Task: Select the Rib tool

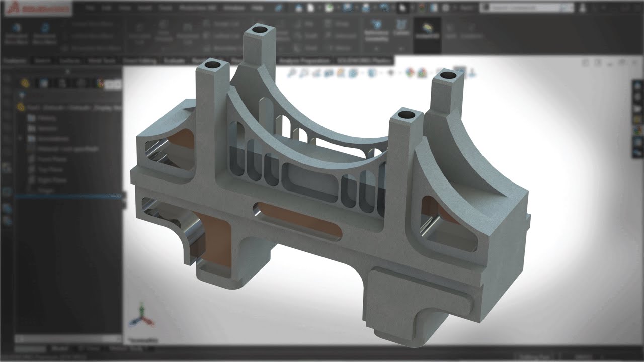Action: coord(305,24)
